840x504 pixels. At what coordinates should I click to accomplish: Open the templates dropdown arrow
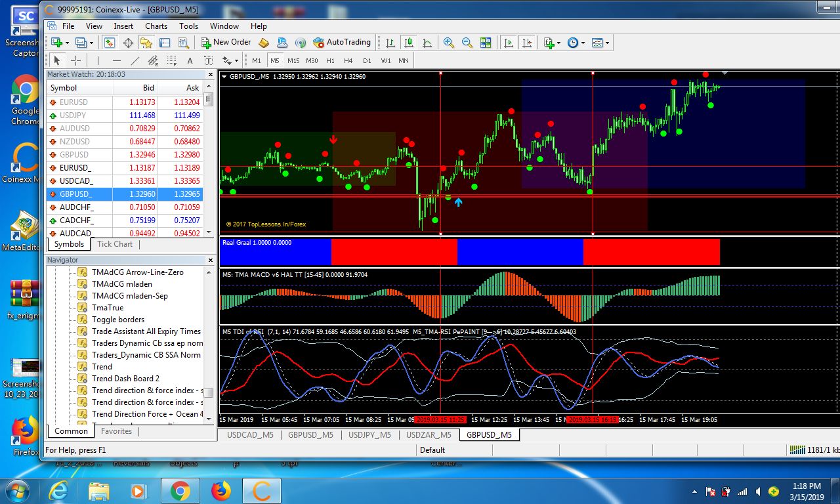point(607,43)
